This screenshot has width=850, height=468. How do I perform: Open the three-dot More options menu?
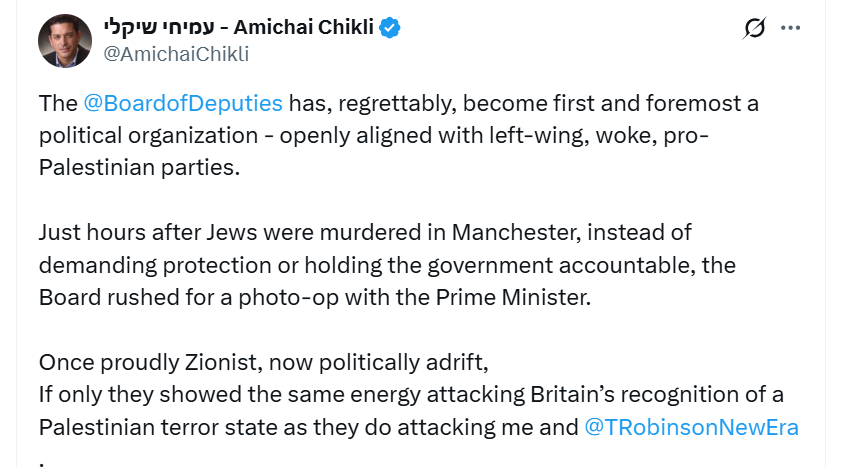[x=791, y=28]
